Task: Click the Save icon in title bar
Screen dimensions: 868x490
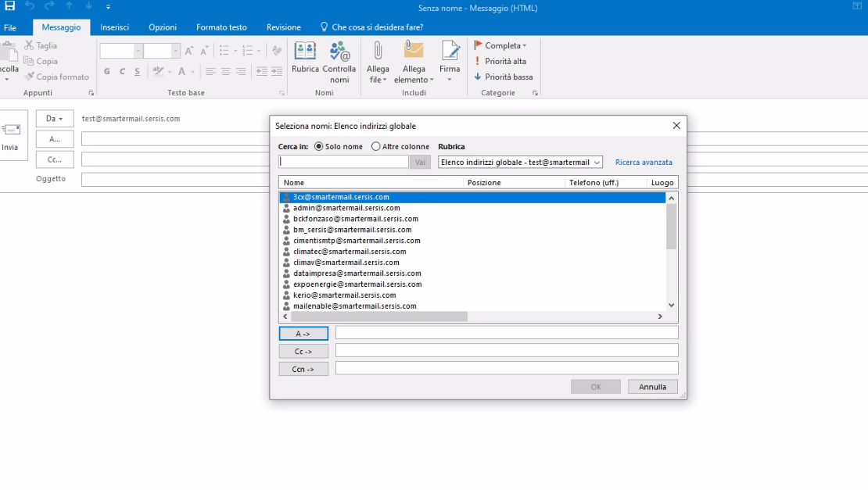Action: click(10, 6)
